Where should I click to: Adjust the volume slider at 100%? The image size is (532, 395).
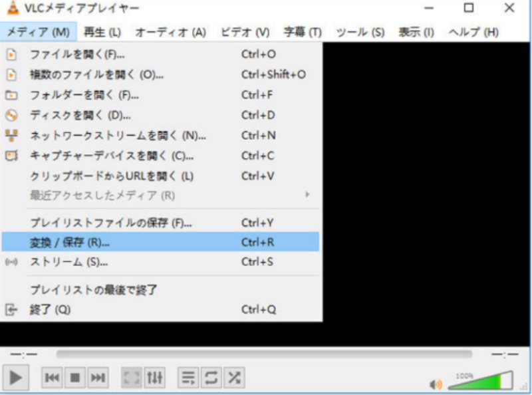(480, 381)
